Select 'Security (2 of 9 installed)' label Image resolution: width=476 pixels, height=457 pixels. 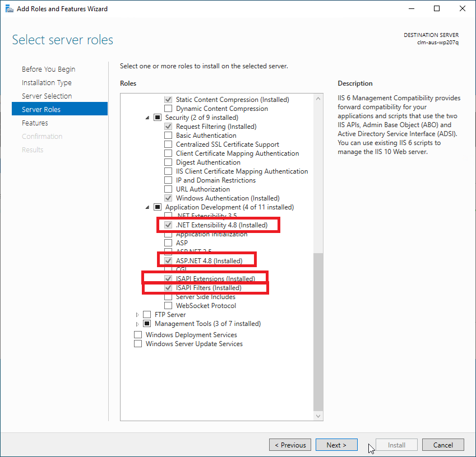point(202,118)
